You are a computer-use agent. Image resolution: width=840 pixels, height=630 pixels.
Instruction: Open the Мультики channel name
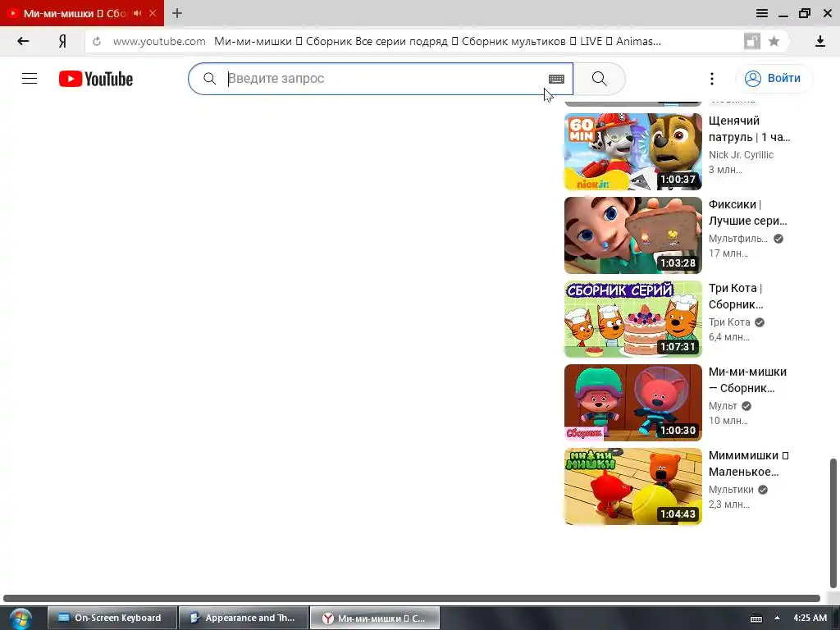(731, 489)
